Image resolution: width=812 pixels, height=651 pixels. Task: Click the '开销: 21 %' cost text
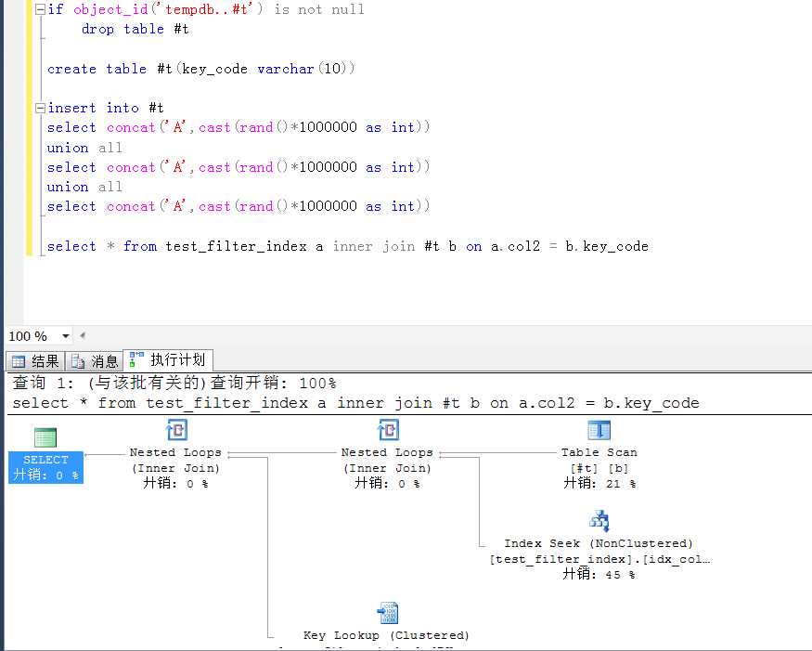[599, 484]
